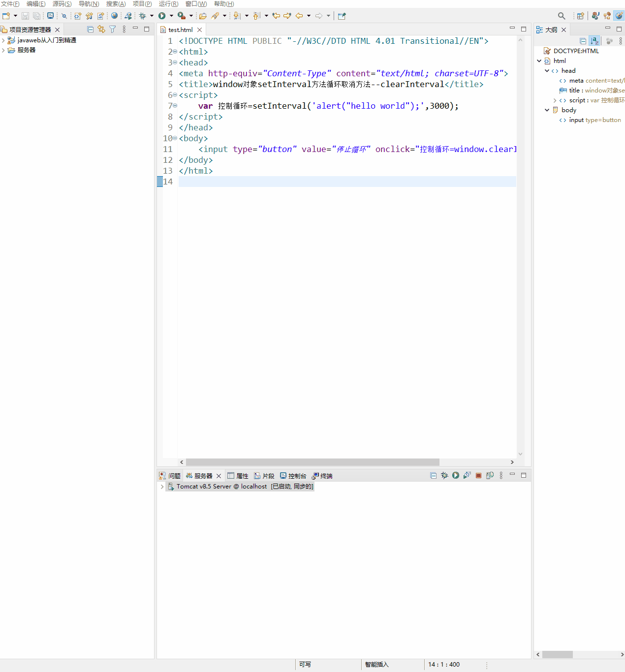Select the meta node in Outline
Image resolution: width=625 pixels, height=672 pixels.
coord(592,81)
